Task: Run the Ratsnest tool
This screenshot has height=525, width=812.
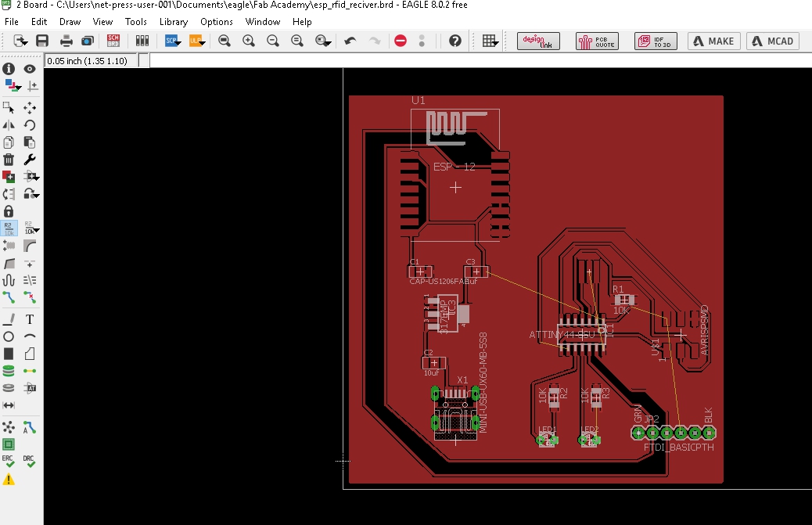Action: click(9, 427)
